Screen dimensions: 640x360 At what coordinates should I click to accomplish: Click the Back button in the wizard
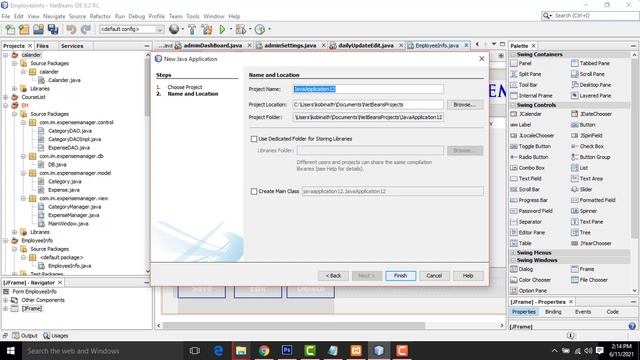(x=333, y=276)
